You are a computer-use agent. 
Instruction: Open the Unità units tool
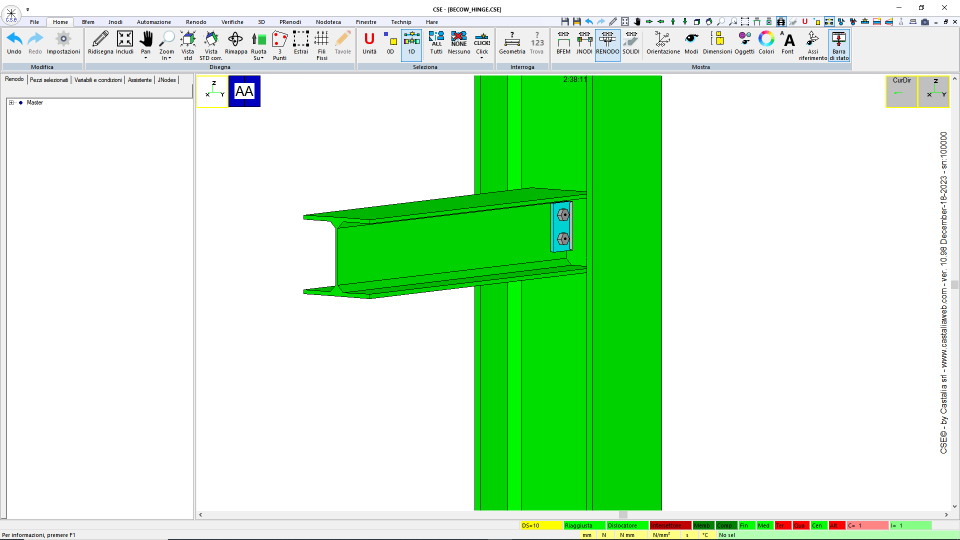click(x=369, y=43)
